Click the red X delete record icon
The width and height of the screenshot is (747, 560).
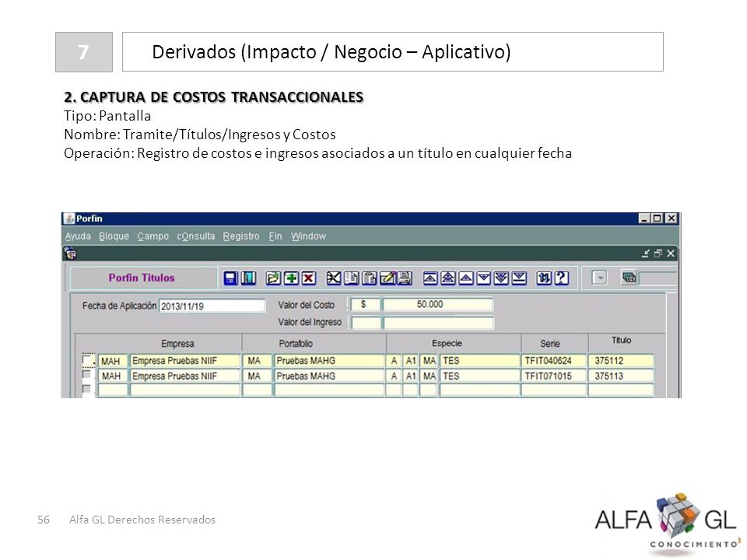[308, 278]
